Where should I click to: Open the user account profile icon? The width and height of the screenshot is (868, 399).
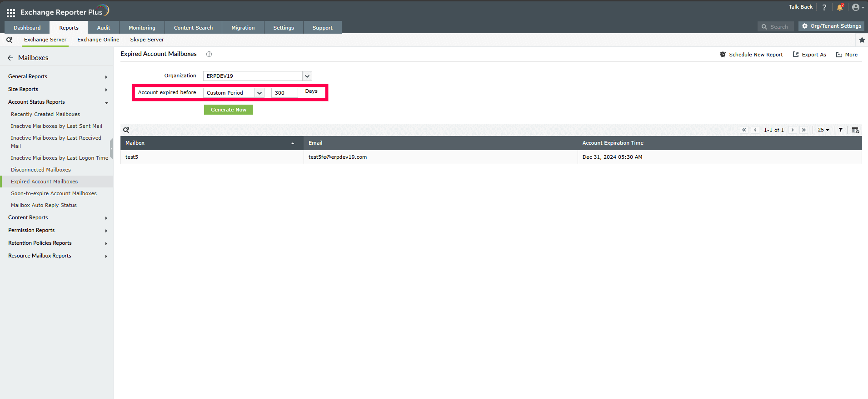(x=858, y=7)
